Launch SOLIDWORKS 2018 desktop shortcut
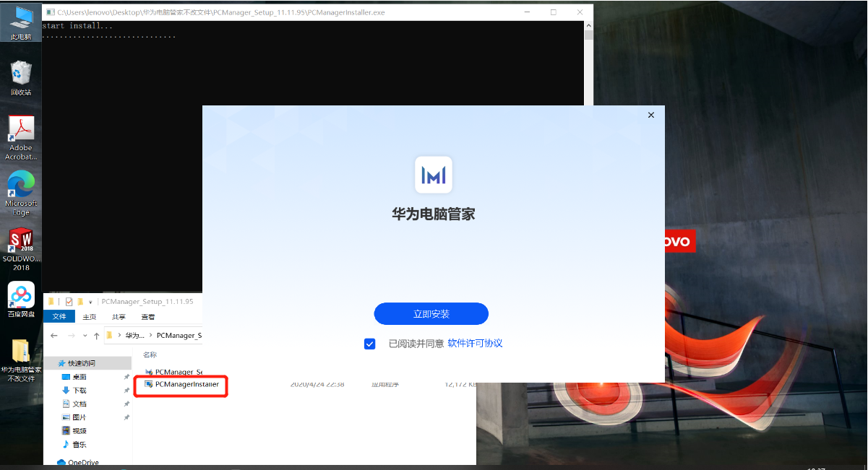Image resolution: width=868 pixels, height=470 pixels. [21, 249]
